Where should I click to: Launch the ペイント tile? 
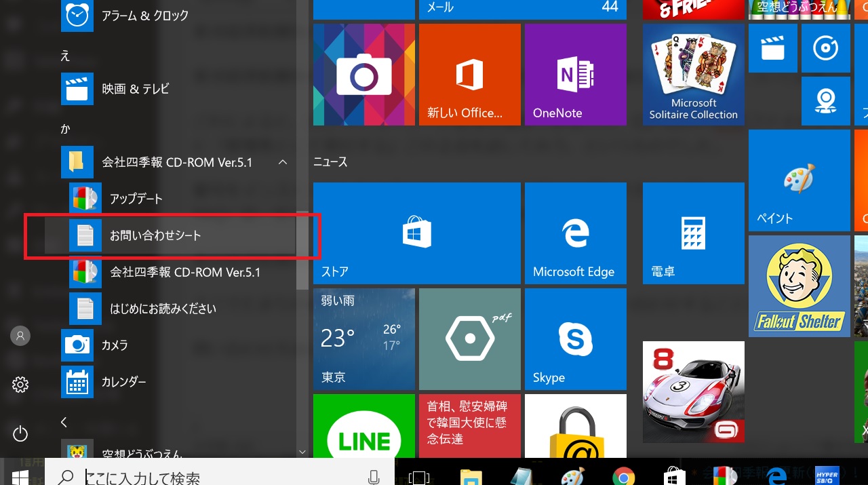(800, 180)
